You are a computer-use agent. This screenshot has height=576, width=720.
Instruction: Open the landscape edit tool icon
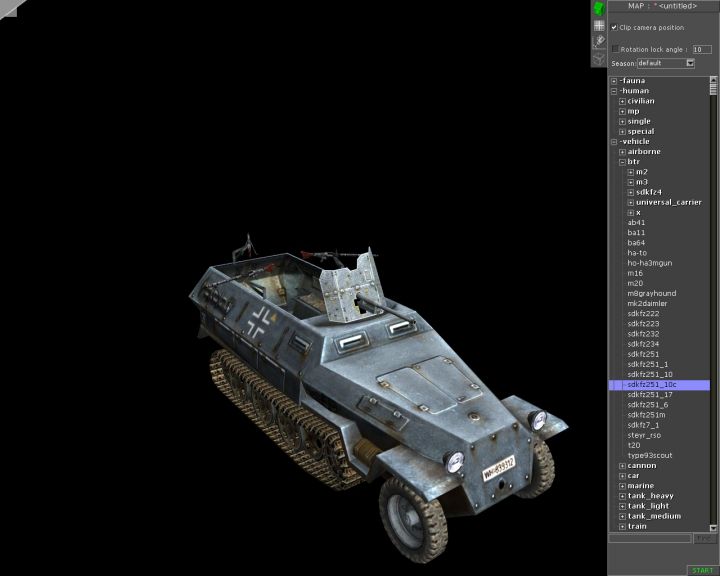(599, 41)
